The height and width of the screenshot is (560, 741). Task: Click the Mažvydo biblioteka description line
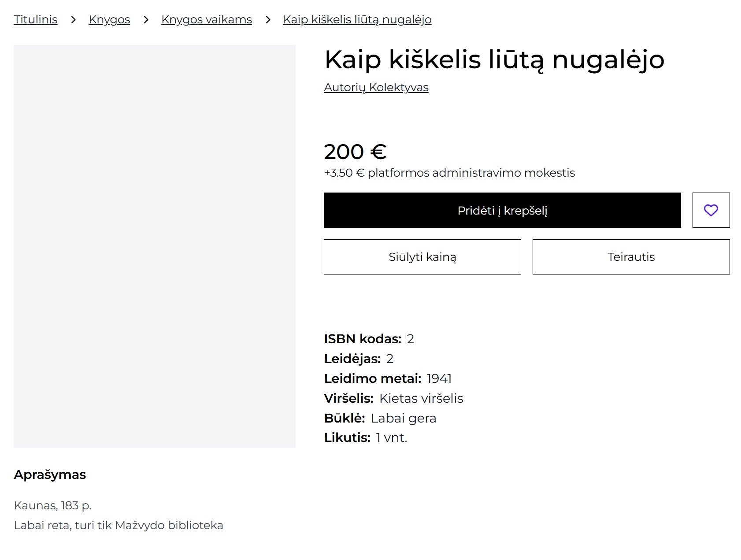click(x=119, y=525)
